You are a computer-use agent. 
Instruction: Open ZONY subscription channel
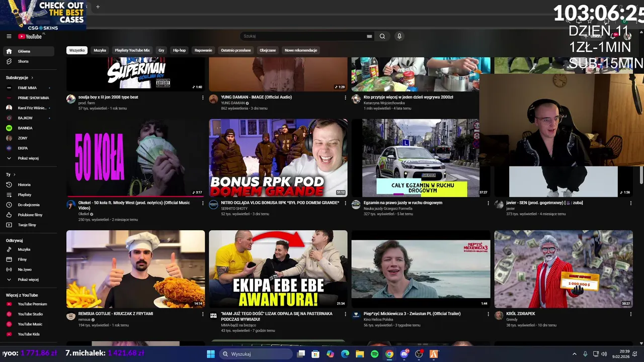(x=29, y=138)
